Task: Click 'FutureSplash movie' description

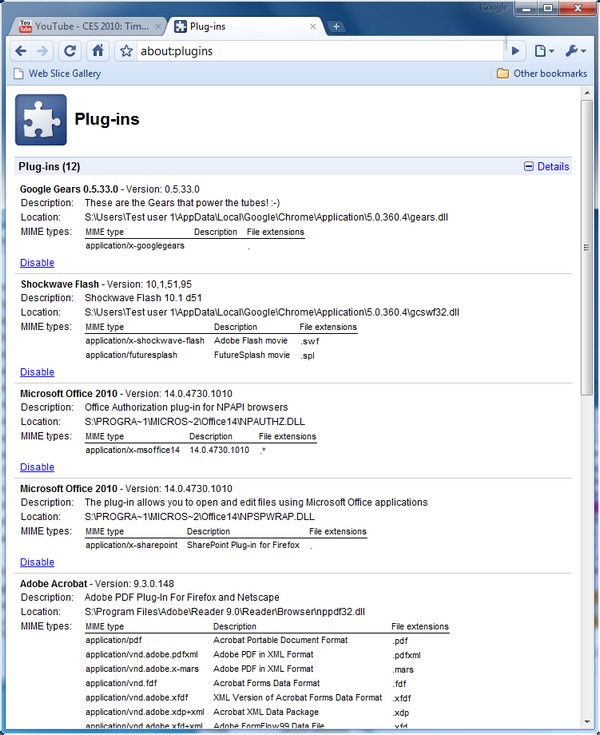Action: click(252, 355)
